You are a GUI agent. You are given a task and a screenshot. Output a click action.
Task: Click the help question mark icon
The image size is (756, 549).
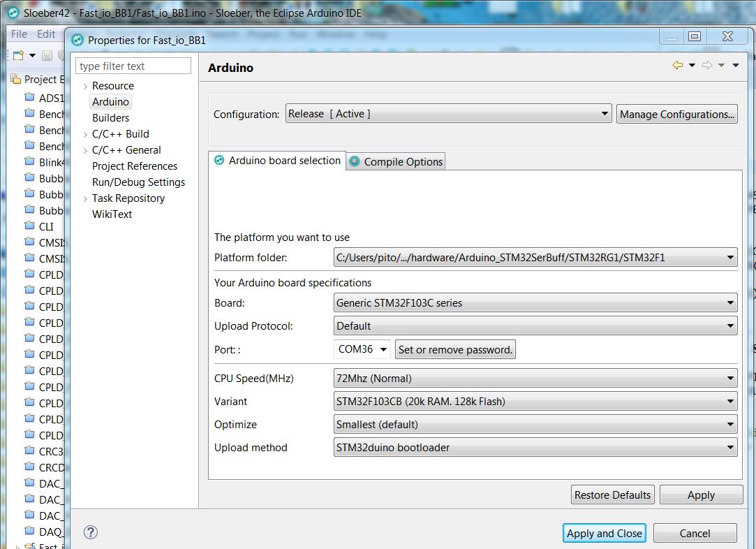(91, 532)
